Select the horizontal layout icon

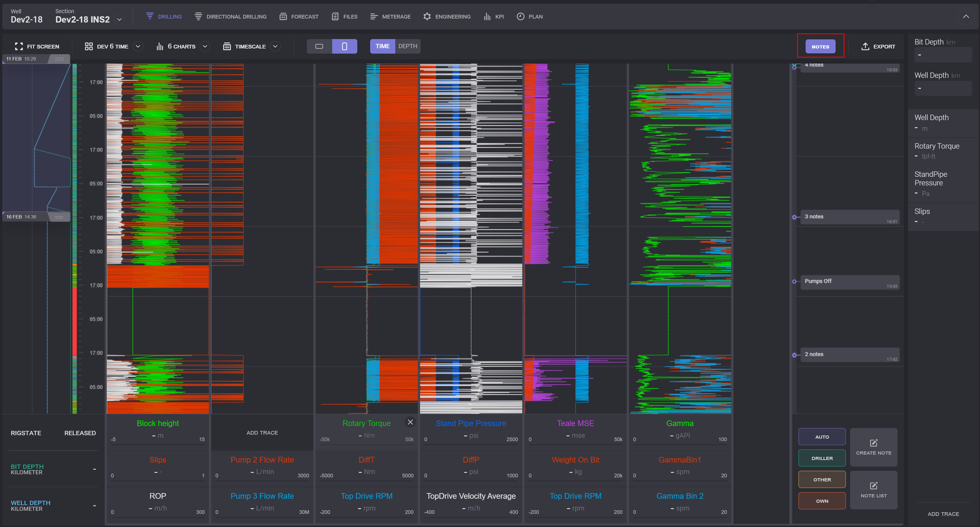(319, 46)
